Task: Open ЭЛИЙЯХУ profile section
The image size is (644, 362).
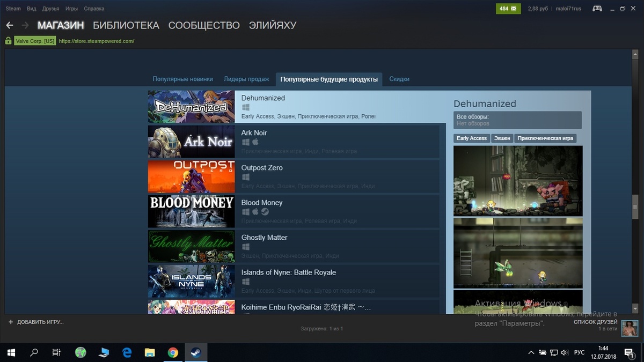Action: [x=273, y=25]
